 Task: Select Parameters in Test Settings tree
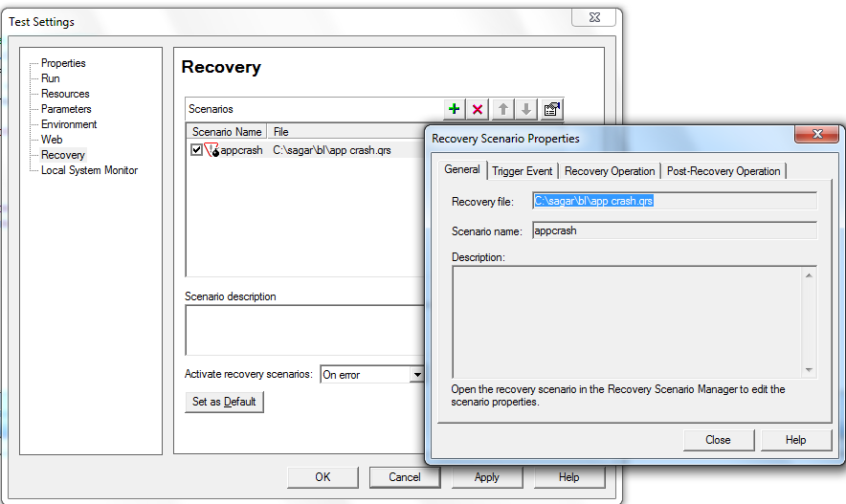pyautogui.click(x=66, y=109)
